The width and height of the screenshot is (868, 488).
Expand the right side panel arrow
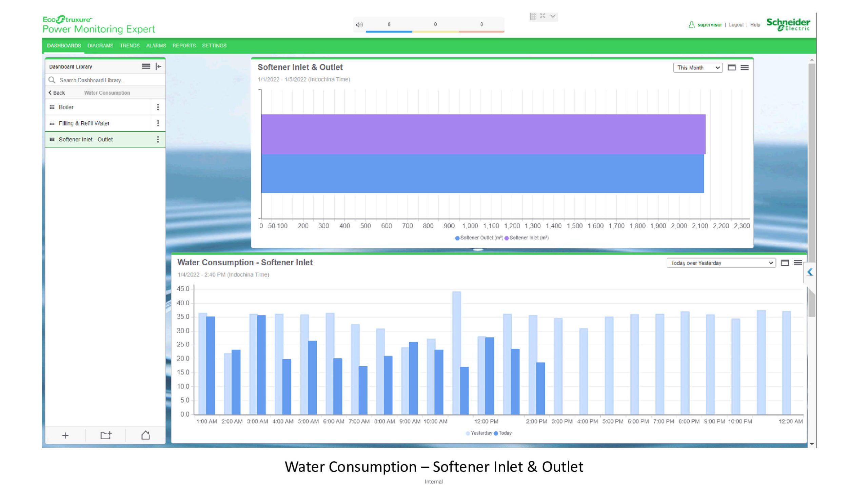(810, 272)
